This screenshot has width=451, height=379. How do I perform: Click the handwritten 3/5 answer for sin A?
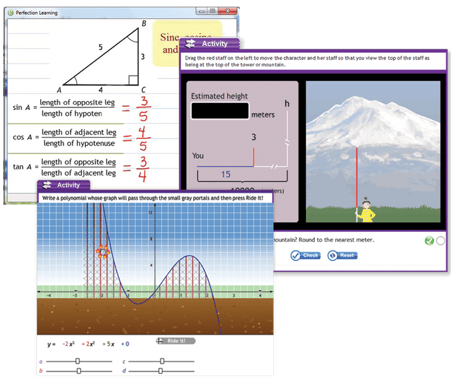click(143, 109)
